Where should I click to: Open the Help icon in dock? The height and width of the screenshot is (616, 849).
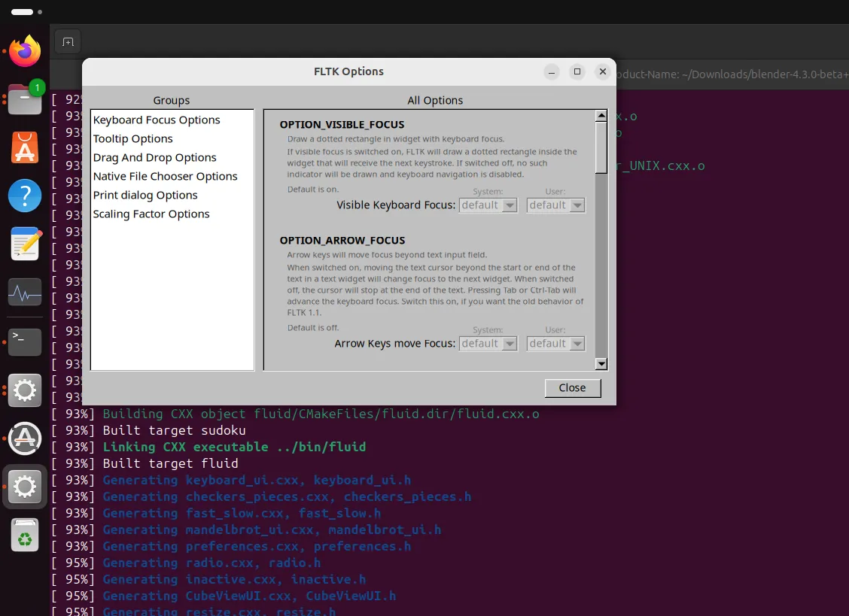coord(25,196)
